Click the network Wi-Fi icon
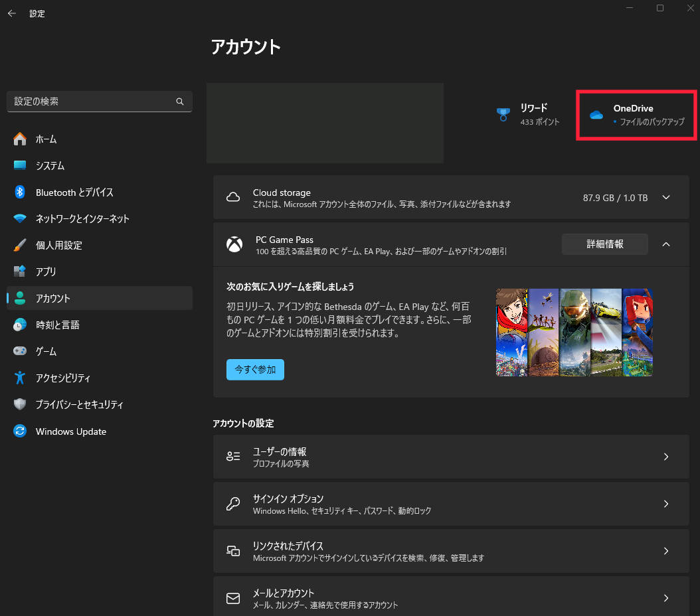 click(20, 218)
